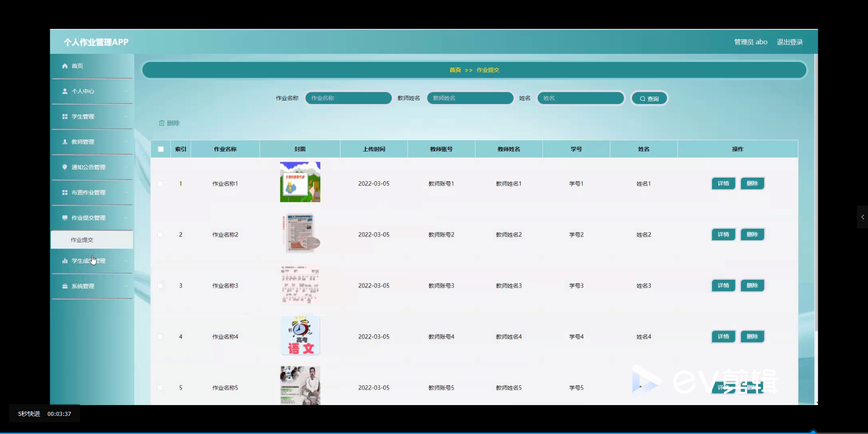Check the checkbox for row 作业名称2
Viewport: 868px width, 434px height.
pyautogui.click(x=160, y=235)
